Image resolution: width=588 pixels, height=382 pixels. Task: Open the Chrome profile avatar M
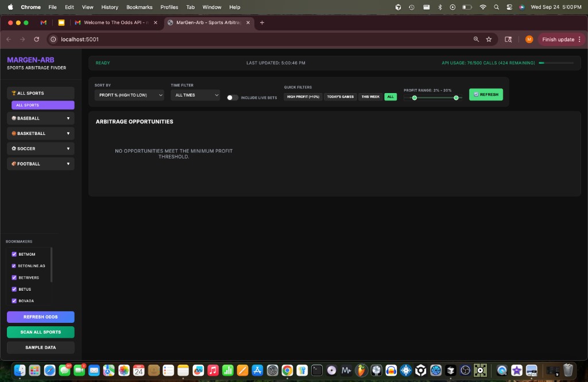click(x=529, y=39)
